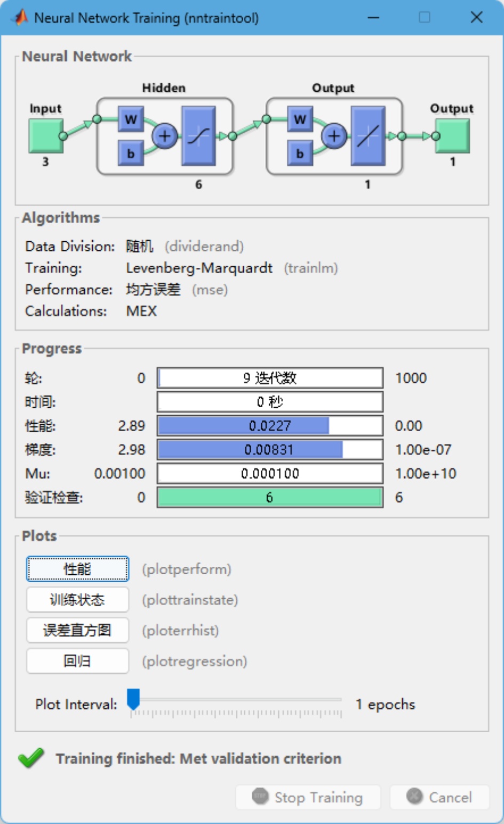Click the green Output block in diagram

453,136
